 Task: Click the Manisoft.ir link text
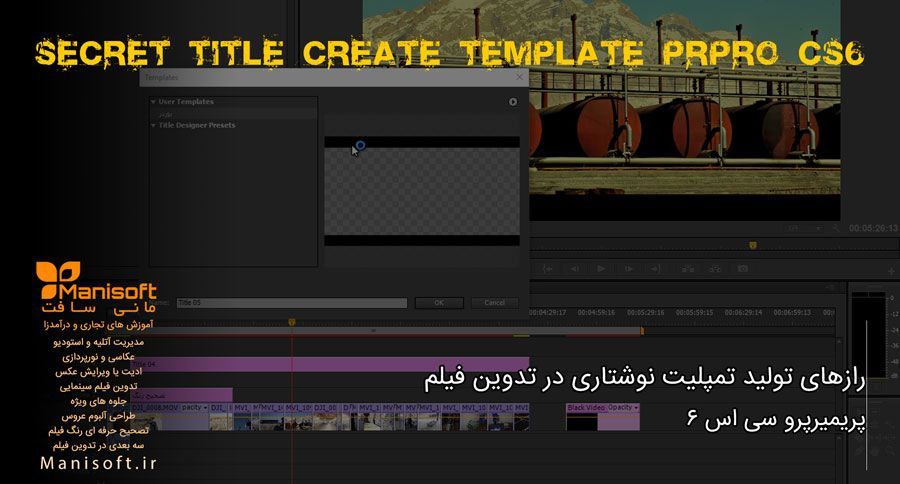click(98, 463)
